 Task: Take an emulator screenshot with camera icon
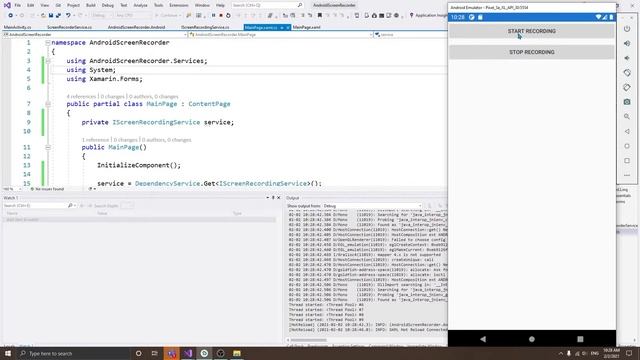pos(627,102)
